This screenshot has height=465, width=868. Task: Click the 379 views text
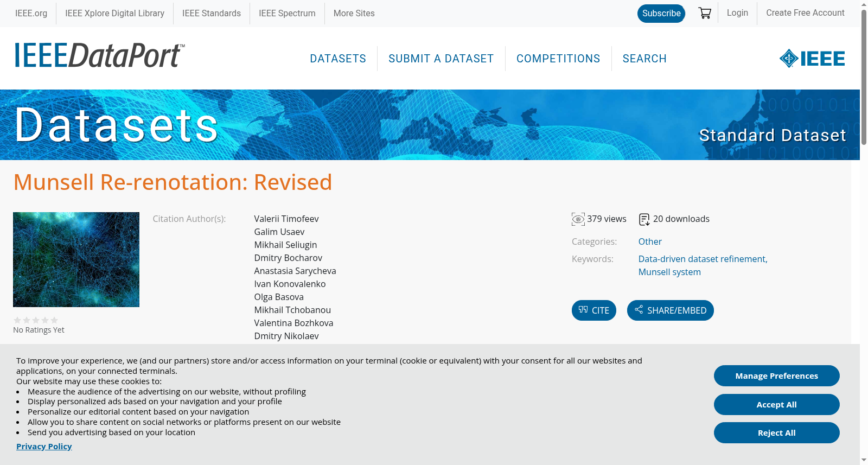(607, 219)
